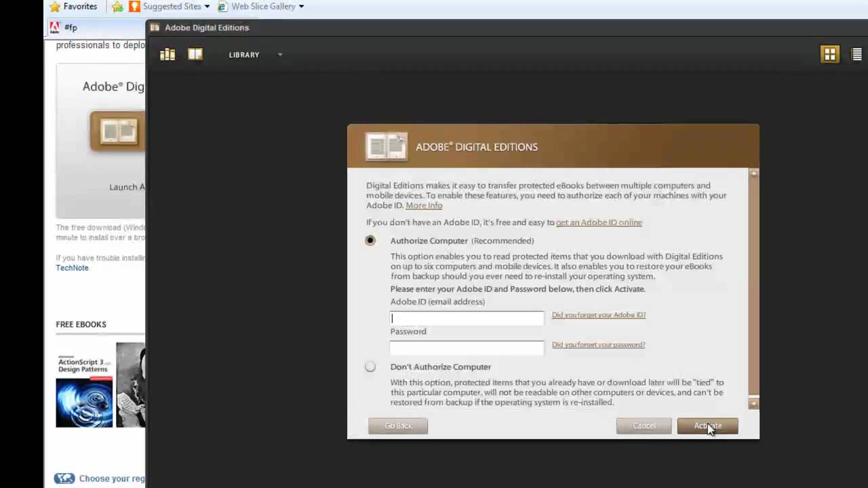
Task: Click the Password field
Action: (467, 348)
